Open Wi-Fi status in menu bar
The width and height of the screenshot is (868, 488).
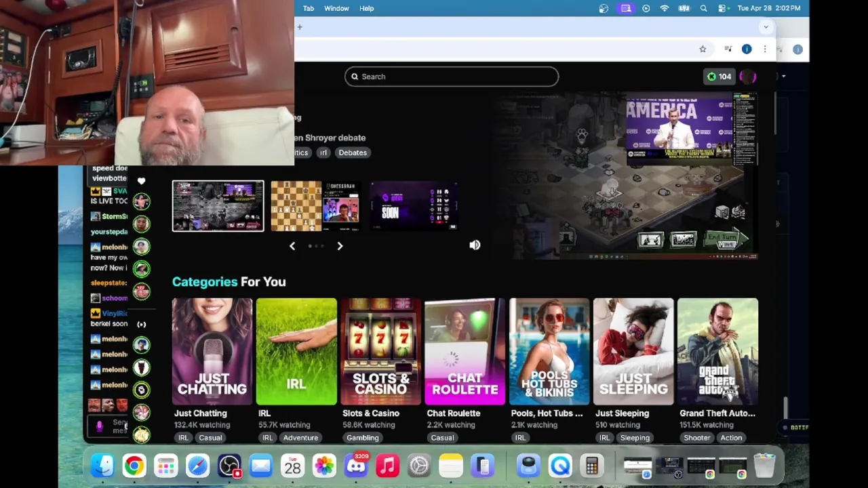665,8
